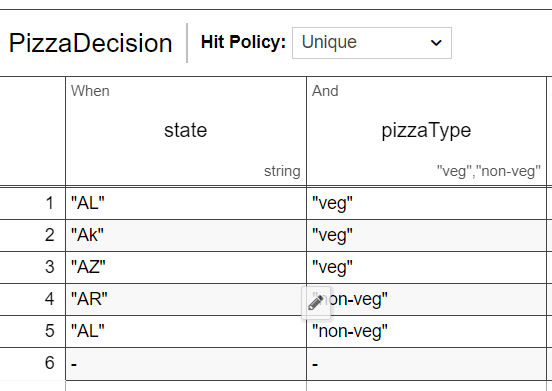The image size is (552, 391).
Task: Select the "Ak" state cell in row 2
Action: (186, 235)
